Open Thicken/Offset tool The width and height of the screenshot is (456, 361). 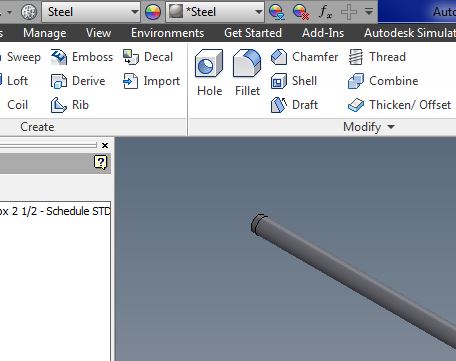399,105
